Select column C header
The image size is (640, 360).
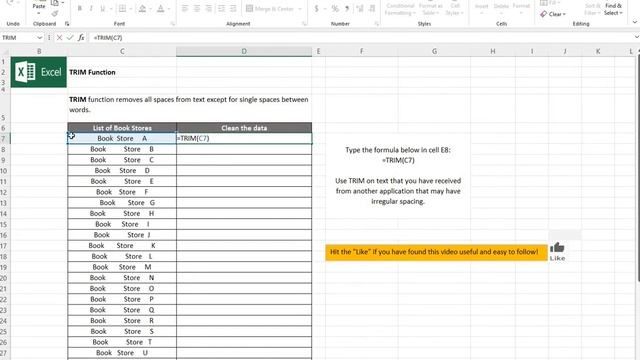click(122, 51)
